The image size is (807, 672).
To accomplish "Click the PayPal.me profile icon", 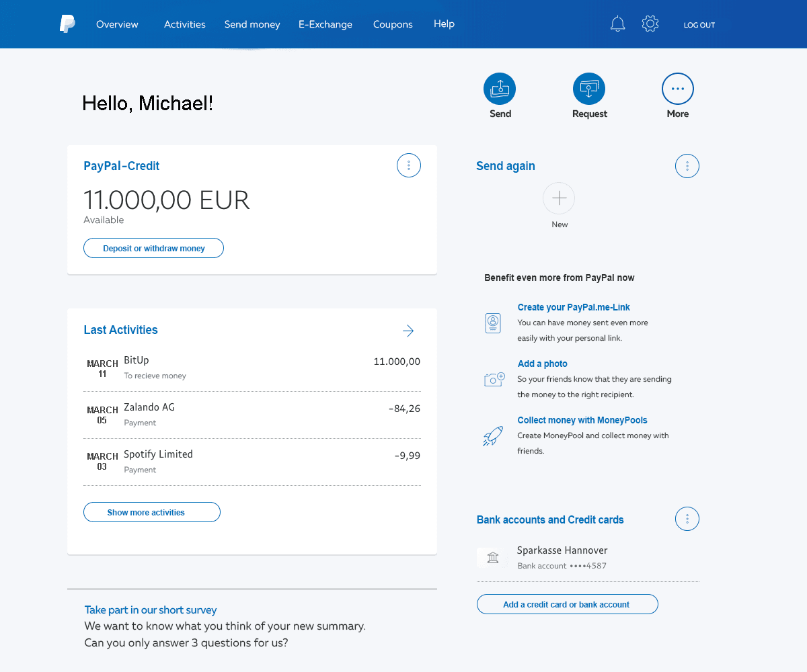I will [x=493, y=323].
